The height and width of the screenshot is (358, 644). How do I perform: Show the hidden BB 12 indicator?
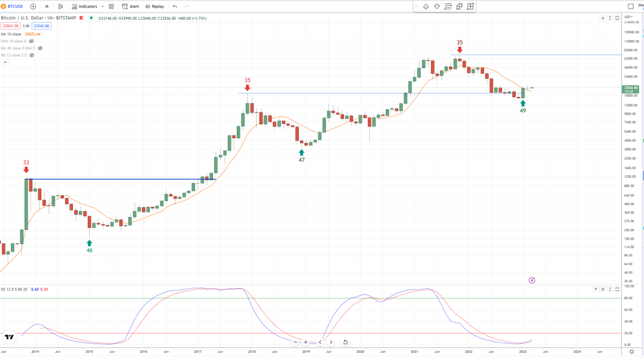click(x=32, y=55)
